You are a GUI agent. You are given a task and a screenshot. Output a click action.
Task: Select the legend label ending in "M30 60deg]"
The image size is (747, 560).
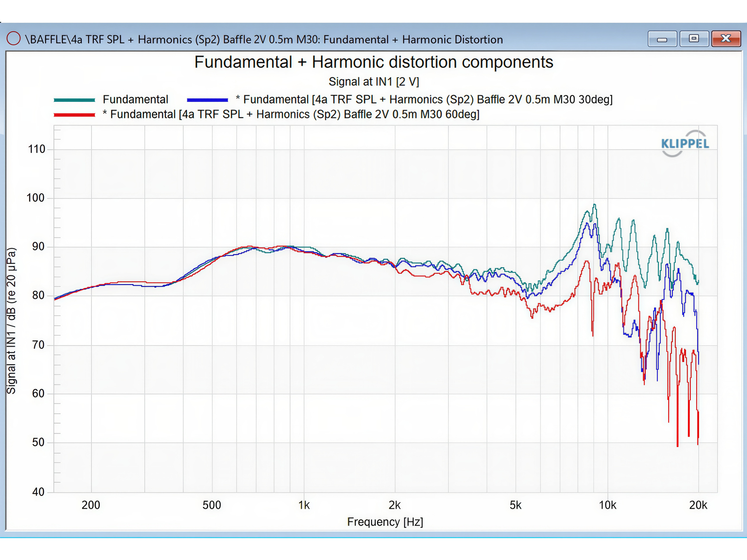pyautogui.click(x=291, y=114)
